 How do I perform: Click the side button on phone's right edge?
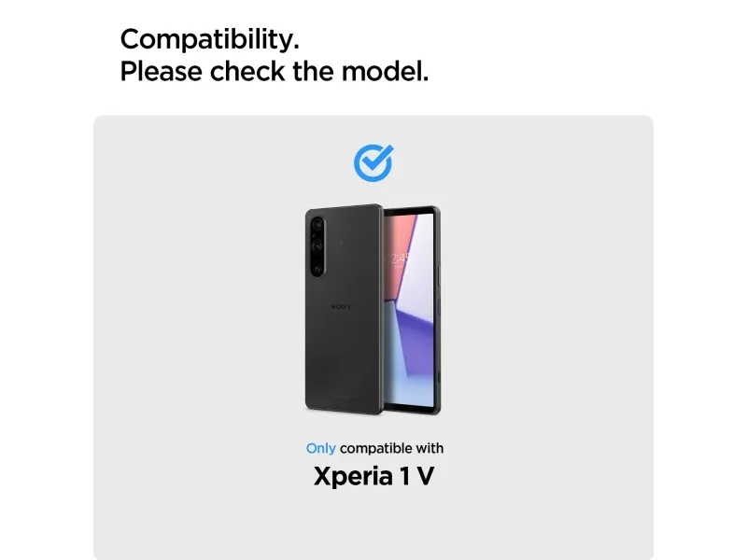(x=438, y=276)
